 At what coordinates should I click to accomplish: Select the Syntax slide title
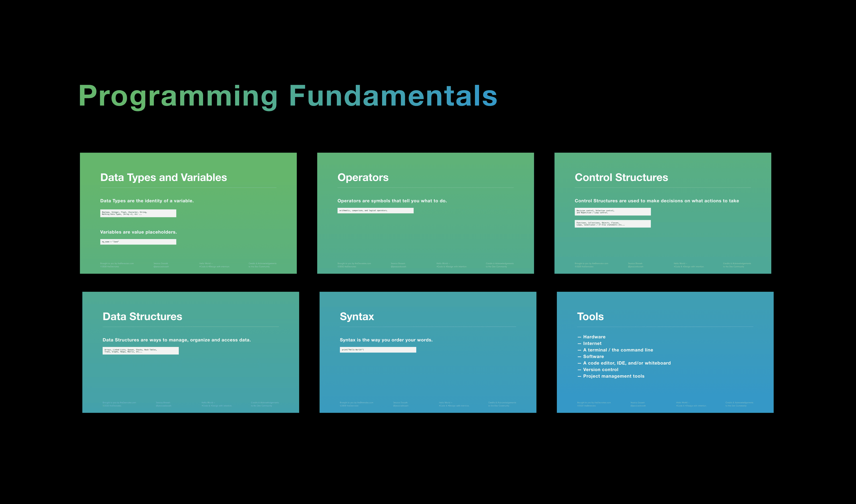pyautogui.click(x=357, y=316)
